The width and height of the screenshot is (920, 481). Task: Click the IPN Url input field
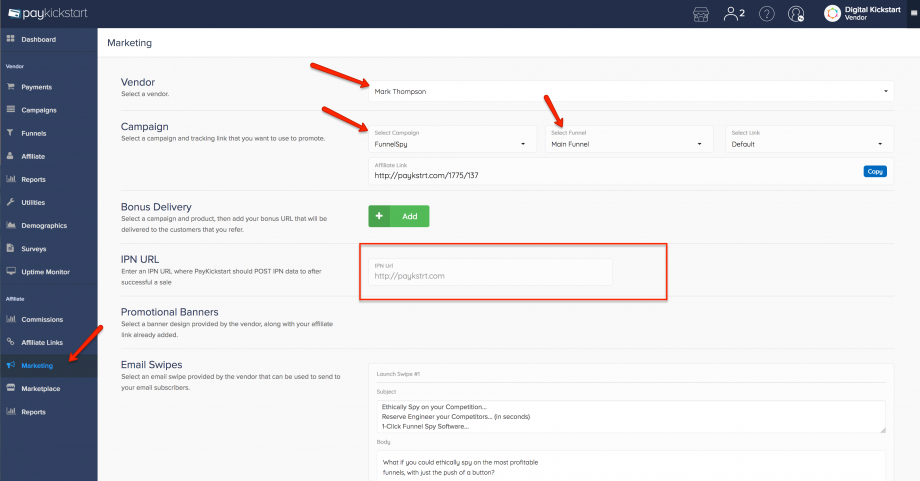click(x=490, y=272)
